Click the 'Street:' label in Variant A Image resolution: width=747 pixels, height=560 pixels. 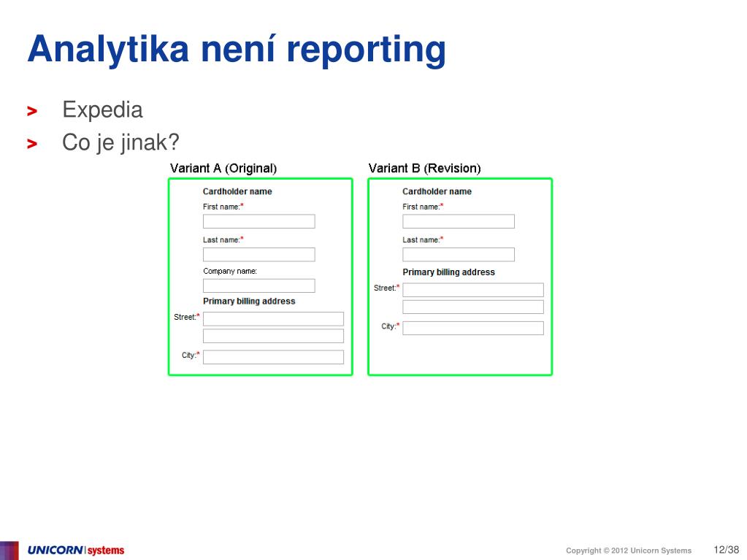click(187, 317)
